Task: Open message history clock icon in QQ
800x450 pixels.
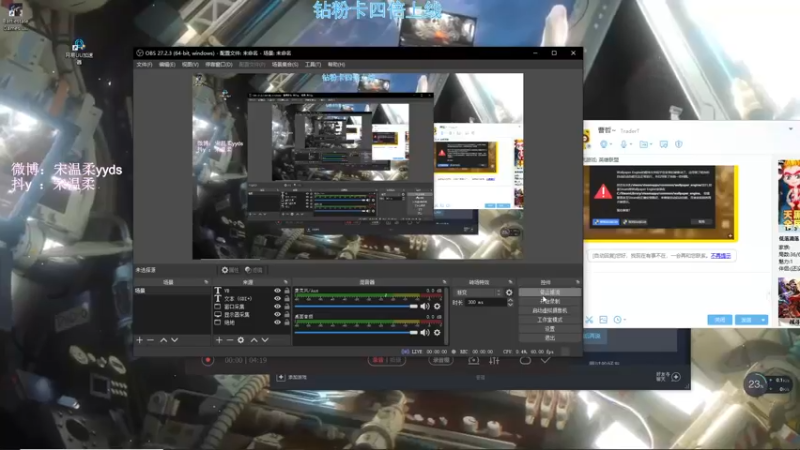Action: click(617, 320)
